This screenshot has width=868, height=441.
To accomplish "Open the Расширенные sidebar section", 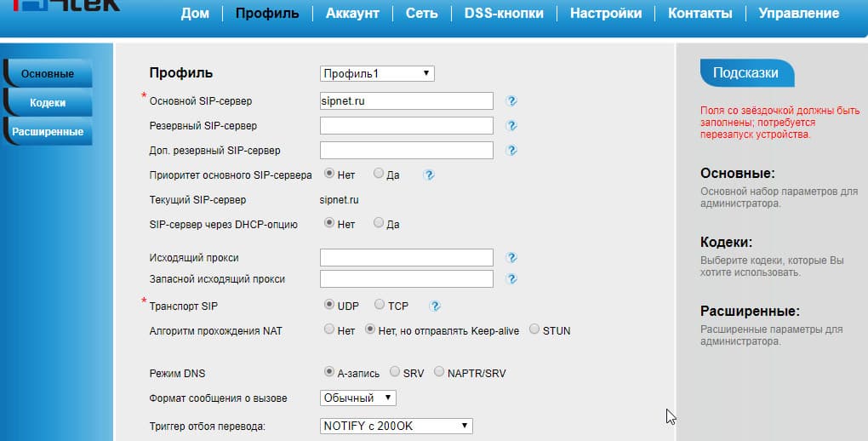I will click(48, 132).
